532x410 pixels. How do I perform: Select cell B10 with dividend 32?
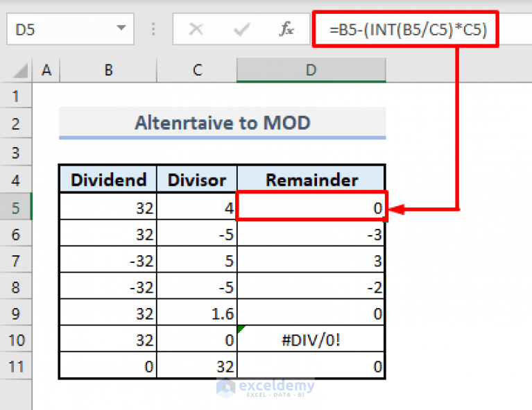(108, 340)
